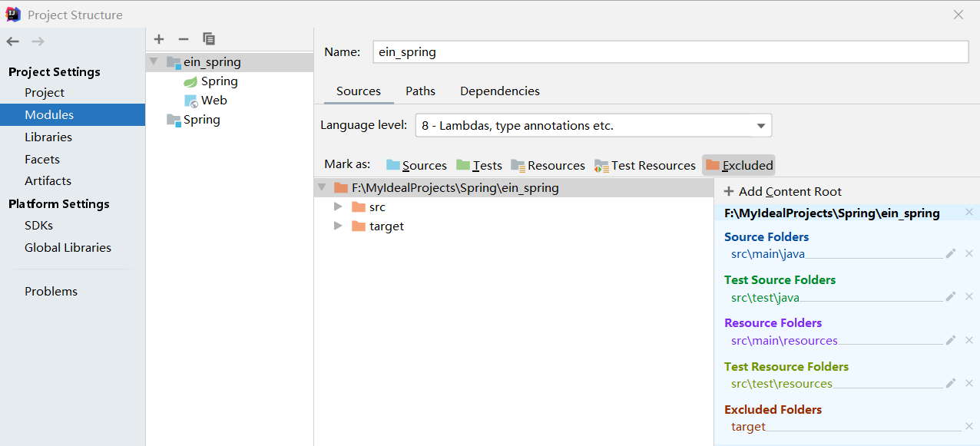
Task: Remove src\test\java from test source folders
Action: click(969, 297)
